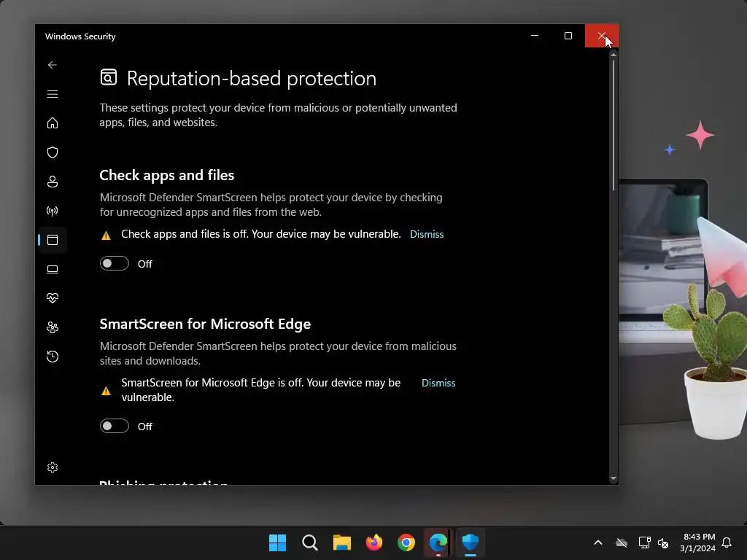Click the scrollbar down arrow

(x=614, y=478)
